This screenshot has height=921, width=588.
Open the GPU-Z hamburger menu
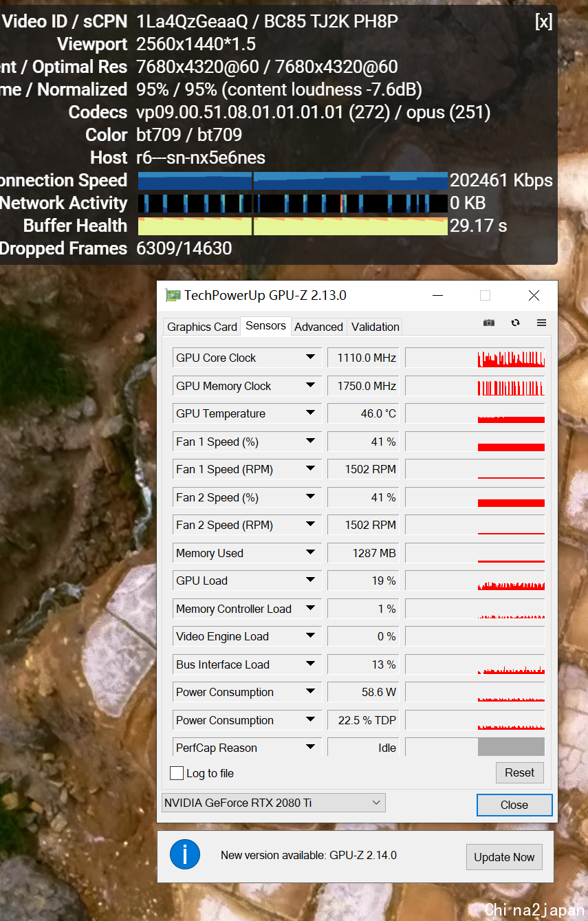pos(541,323)
